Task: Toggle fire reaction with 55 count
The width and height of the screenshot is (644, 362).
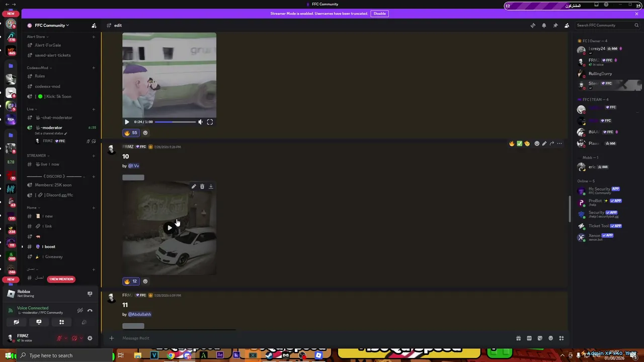Action: [131, 133]
